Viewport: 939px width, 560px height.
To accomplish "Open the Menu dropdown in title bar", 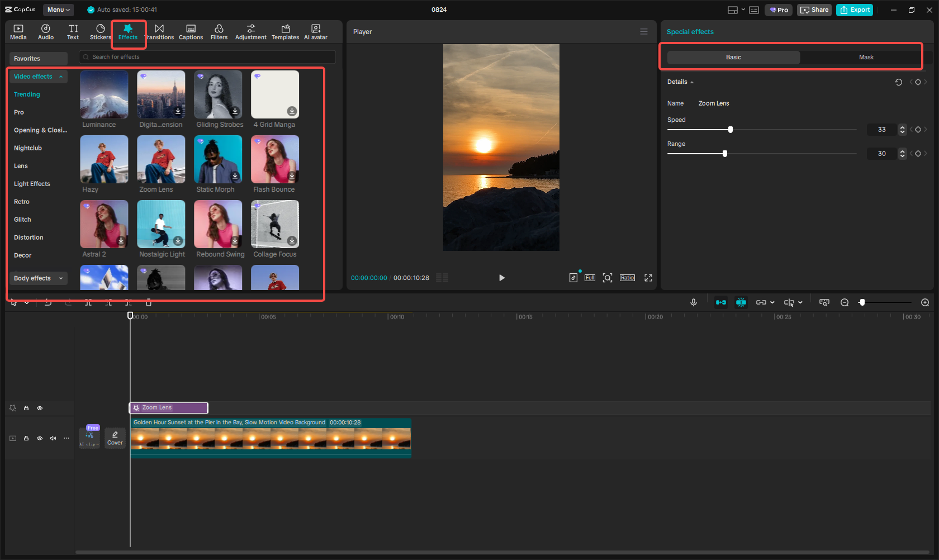I will [x=58, y=10].
